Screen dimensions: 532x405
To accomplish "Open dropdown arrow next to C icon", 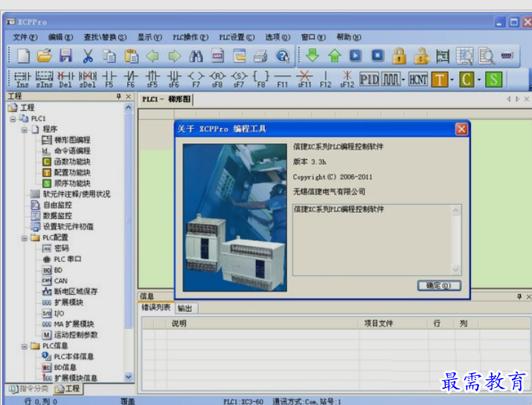I will tap(479, 80).
